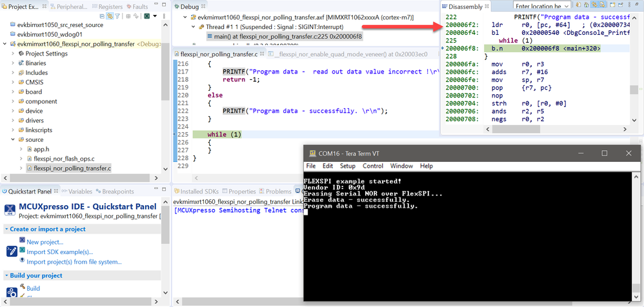644x307 pixels.
Task: Click the Build link in Quickstart
Action: pyautogui.click(x=34, y=288)
